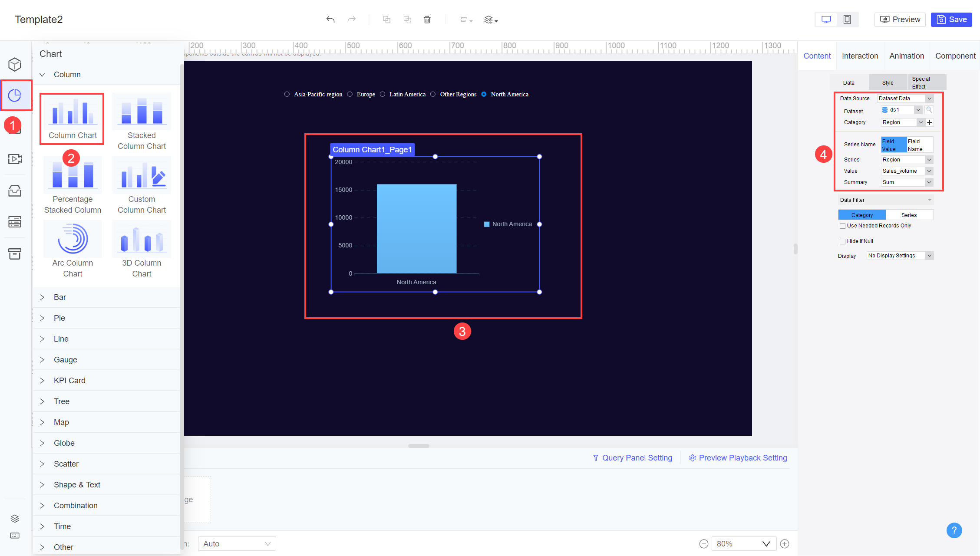Open the layer order icon in toolbar
Viewport: 980px width, 556px height.
coord(491,20)
